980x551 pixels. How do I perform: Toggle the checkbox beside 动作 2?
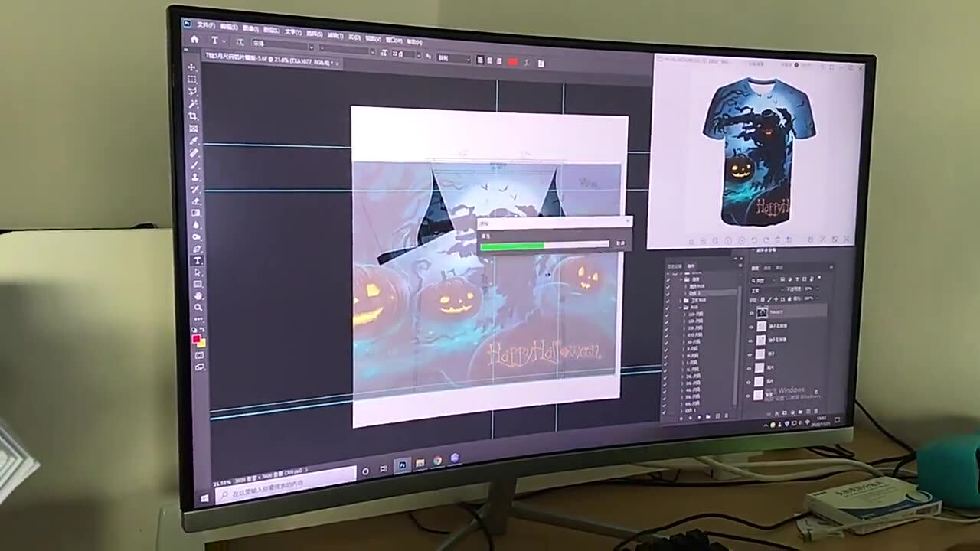coord(668,293)
